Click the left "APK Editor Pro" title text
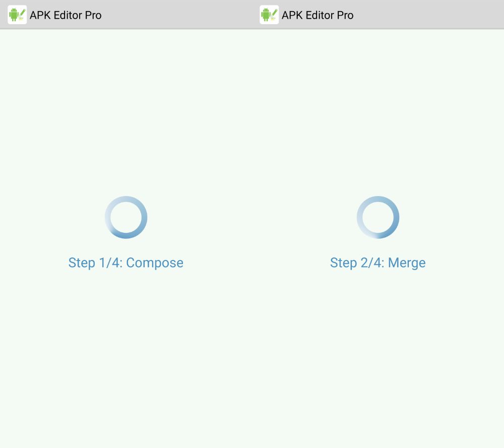The image size is (504, 448). click(x=66, y=15)
